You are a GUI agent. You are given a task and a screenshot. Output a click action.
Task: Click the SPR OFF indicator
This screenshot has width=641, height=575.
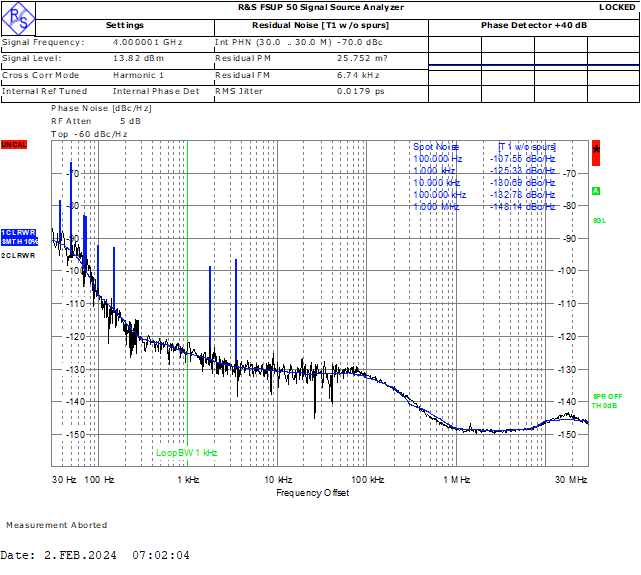click(606, 397)
